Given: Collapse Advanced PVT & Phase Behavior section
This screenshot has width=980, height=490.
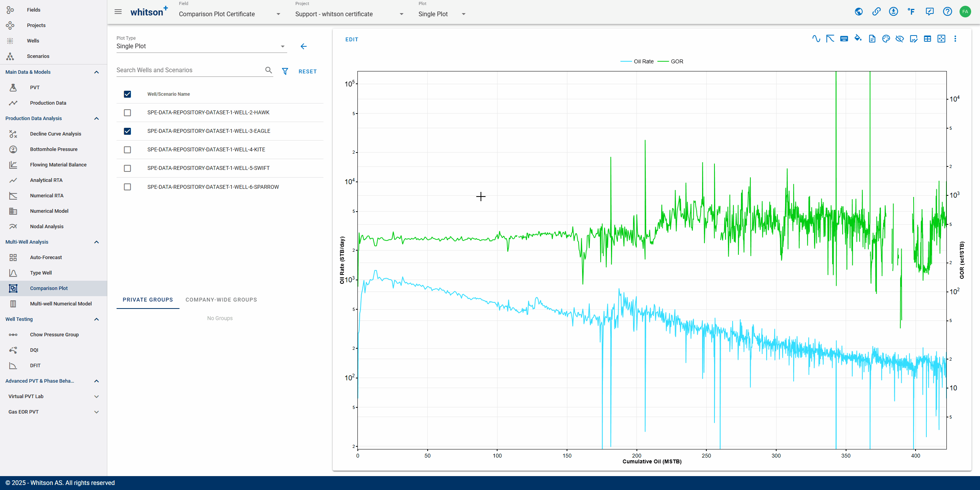Looking at the screenshot, I should [x=96, y=381].
